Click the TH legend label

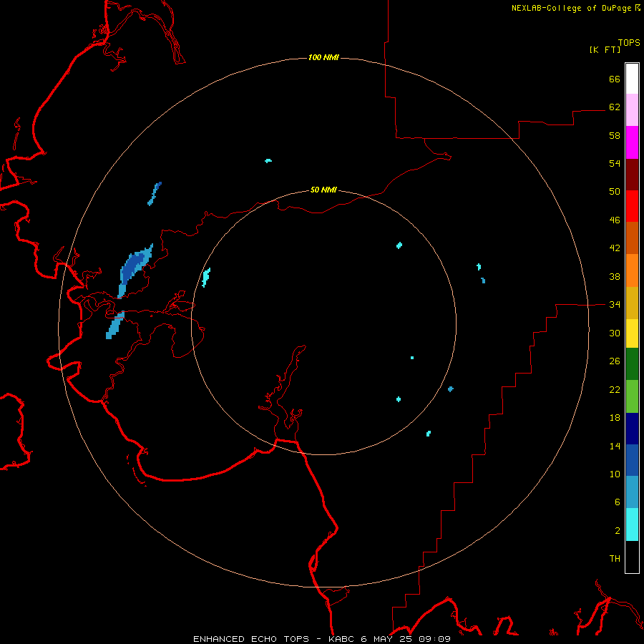click(x=615, y=559)
